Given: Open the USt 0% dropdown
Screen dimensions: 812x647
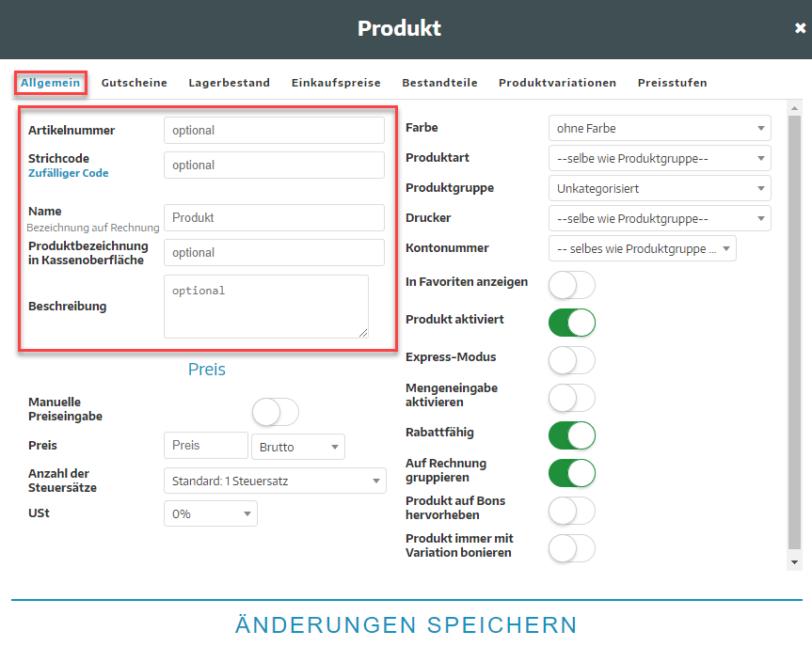Looking at the screenshot, I should pos(211,513).
